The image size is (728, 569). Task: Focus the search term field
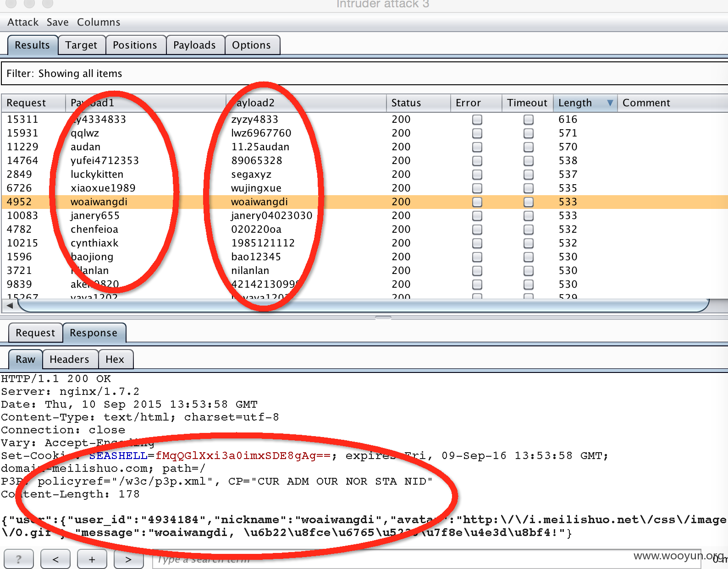click(x=426, y=559)
